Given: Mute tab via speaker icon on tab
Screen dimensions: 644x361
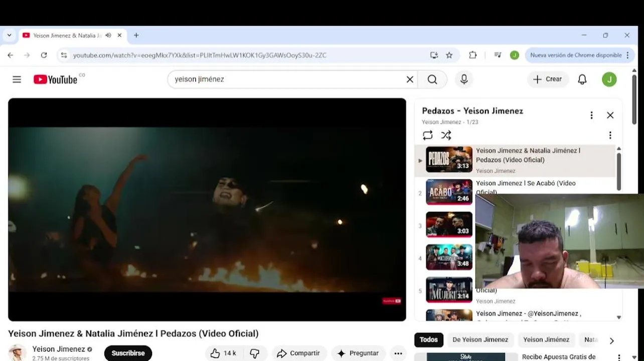Looking at the screenshot, I should click(108, 36).
